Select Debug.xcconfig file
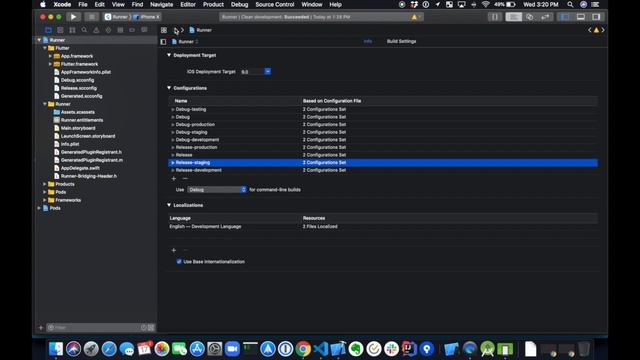This screenshot has width=640, height=360. coord(77,80)
